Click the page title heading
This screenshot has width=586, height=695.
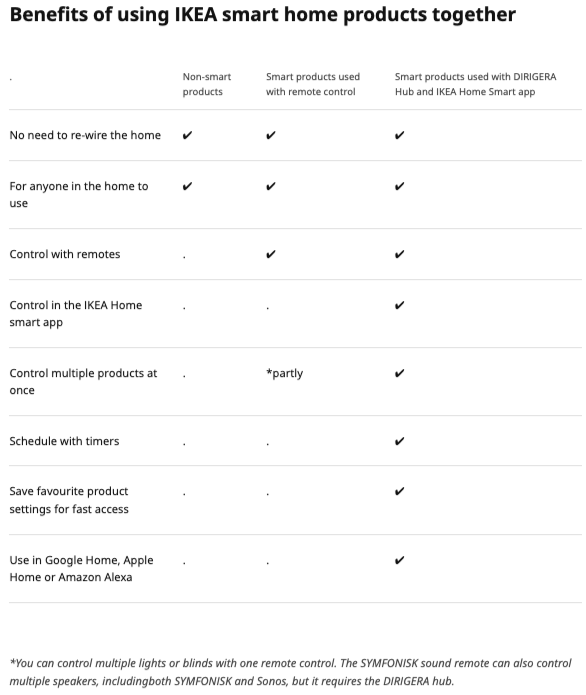click(263, 15)
